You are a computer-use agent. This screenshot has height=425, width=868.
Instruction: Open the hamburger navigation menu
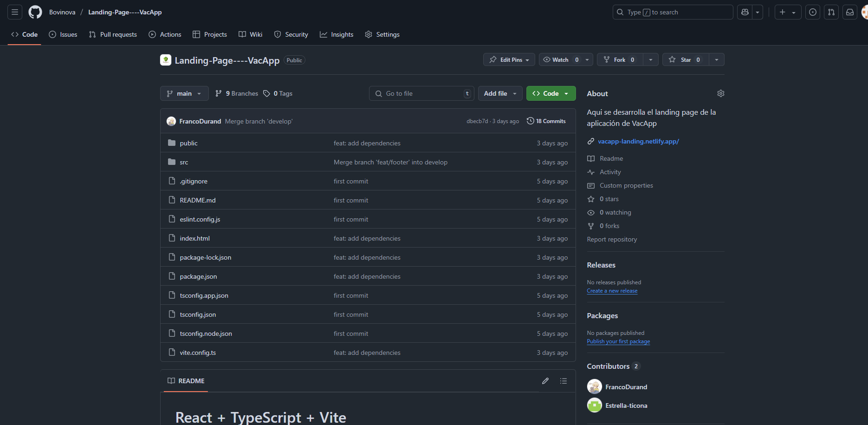tap(15, 12)
